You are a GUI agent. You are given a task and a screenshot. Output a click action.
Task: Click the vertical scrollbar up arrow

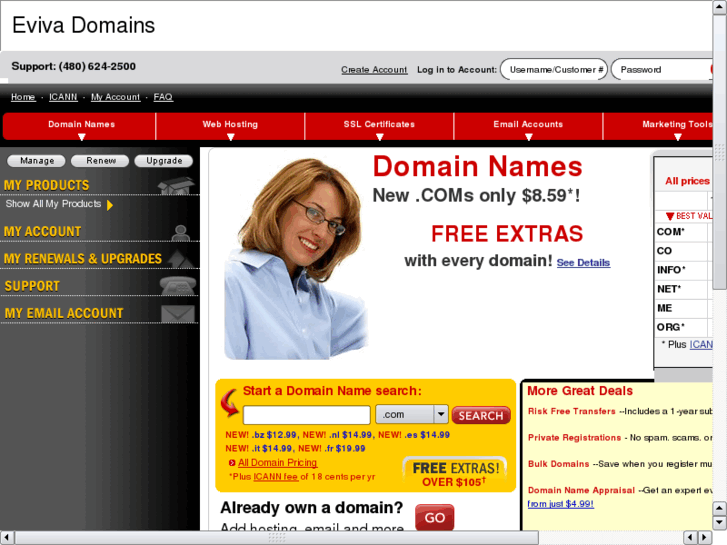720,7
